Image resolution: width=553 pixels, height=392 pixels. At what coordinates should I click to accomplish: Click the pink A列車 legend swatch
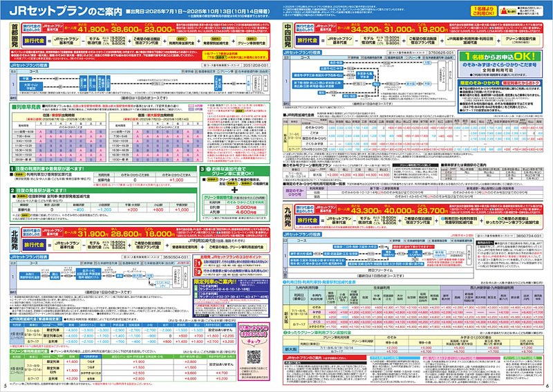191,106
